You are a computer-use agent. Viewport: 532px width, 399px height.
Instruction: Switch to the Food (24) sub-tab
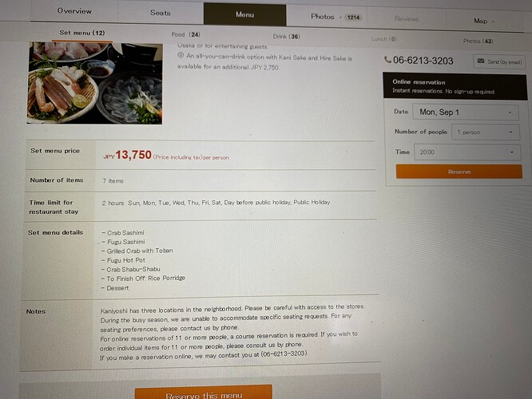(185, 34)
